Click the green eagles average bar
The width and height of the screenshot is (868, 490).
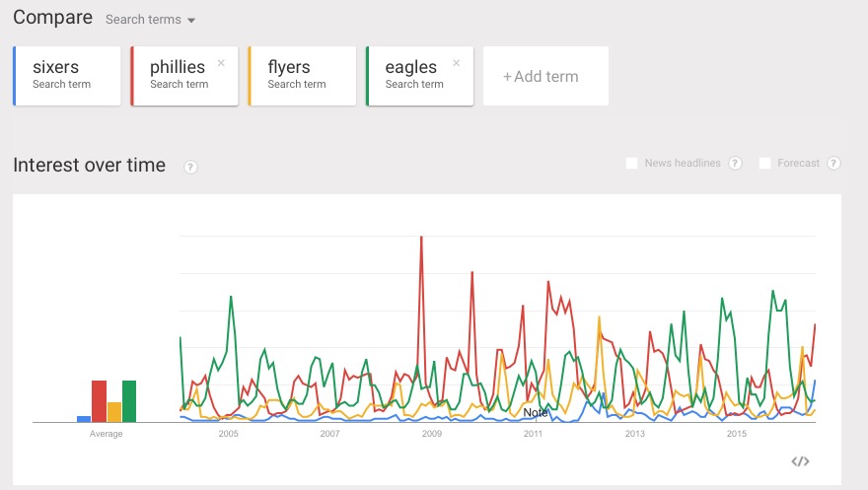129,401
